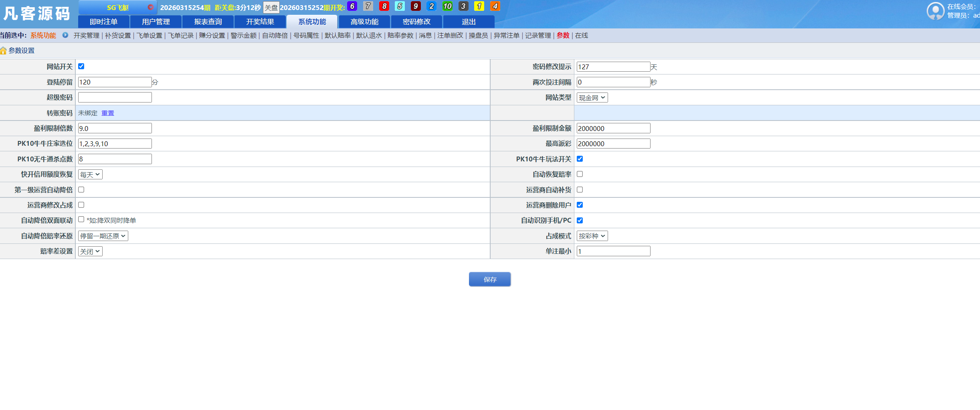Open the 占成模式 dropdown

pos(592,236)
